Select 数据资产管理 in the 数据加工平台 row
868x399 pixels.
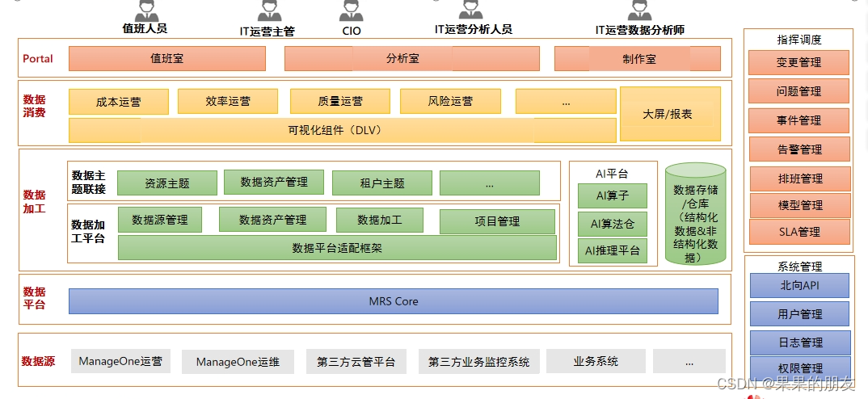point(273,220)
